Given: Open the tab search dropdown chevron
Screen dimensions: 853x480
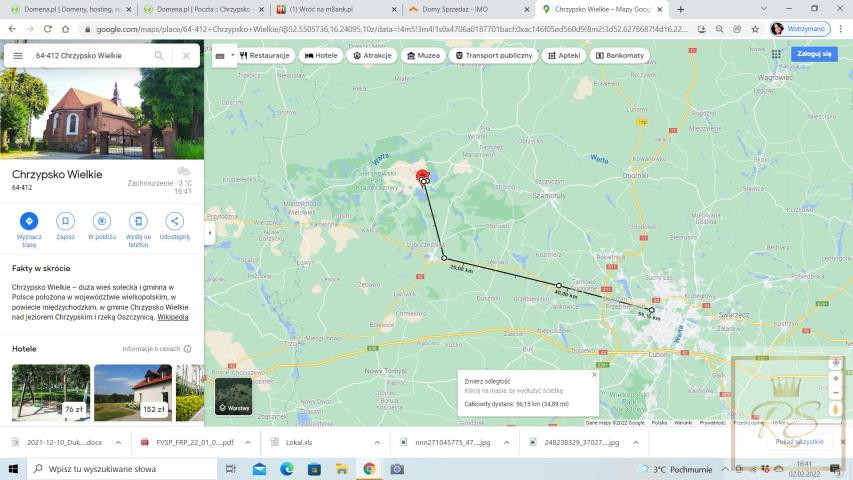Looking at the screenshot, I should coord(764,9).
